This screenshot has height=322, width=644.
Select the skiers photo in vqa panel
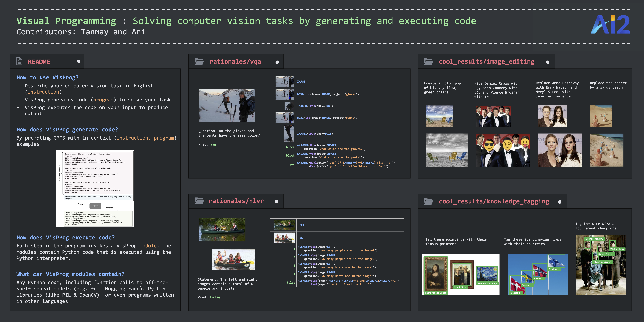[227, 106]
